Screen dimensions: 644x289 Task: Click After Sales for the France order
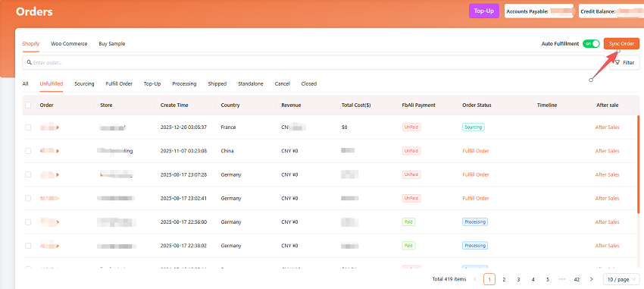pos(608,127)
